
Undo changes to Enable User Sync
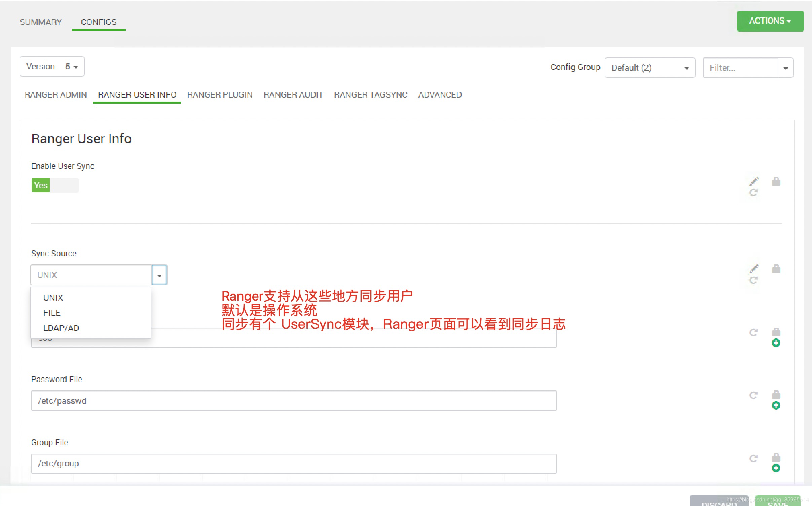click(753, 193)
